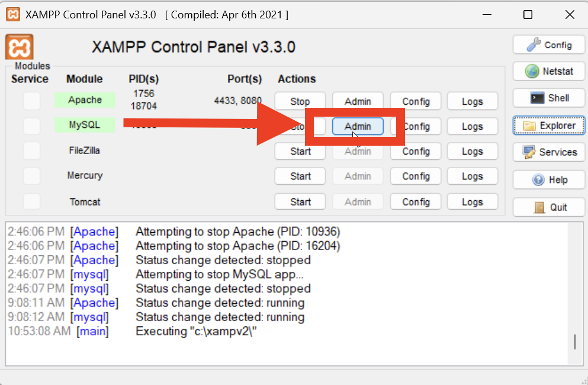
Task: Open Services using the gear icon
Action: (x=549, y=152)
